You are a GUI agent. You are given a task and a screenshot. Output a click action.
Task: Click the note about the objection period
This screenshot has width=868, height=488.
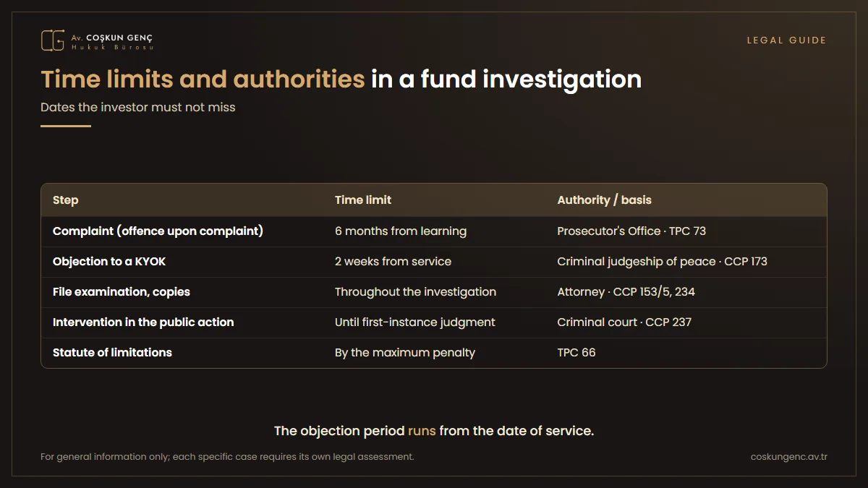click(434, 431)
